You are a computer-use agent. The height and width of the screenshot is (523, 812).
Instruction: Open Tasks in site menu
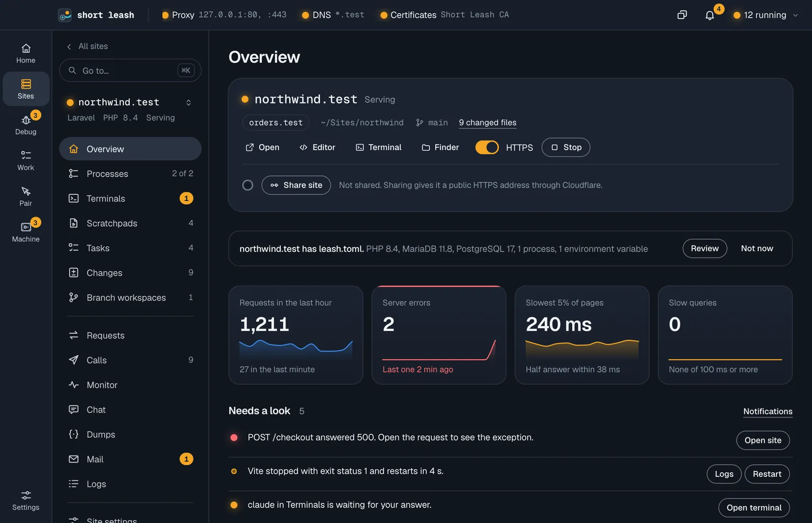[130, 248]
